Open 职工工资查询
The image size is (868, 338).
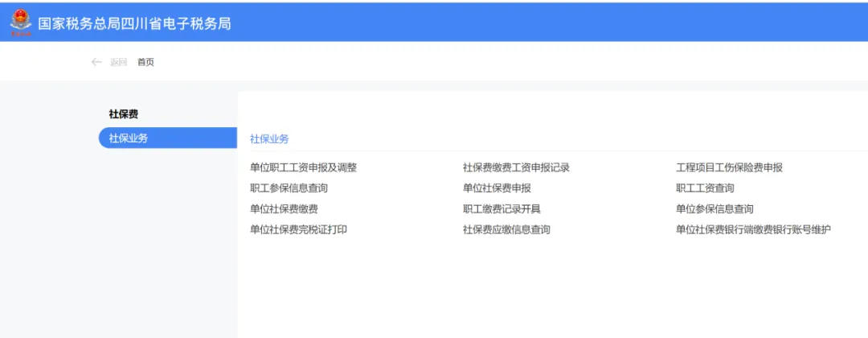coord(705,188)
